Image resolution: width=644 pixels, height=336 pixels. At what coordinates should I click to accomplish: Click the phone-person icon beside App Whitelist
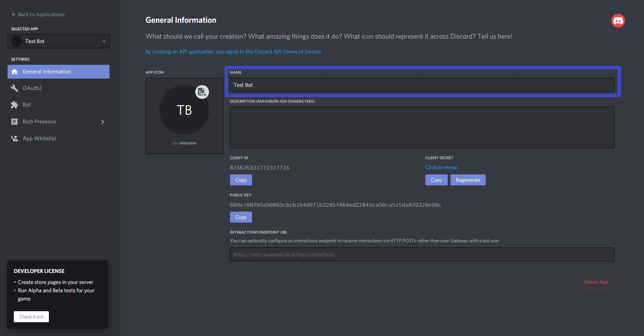[14, 139]
